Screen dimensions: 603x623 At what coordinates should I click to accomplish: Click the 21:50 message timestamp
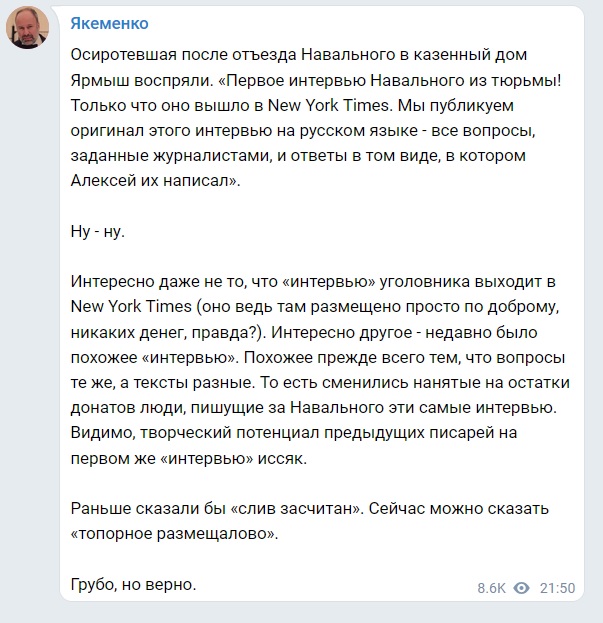coord(557,588)
